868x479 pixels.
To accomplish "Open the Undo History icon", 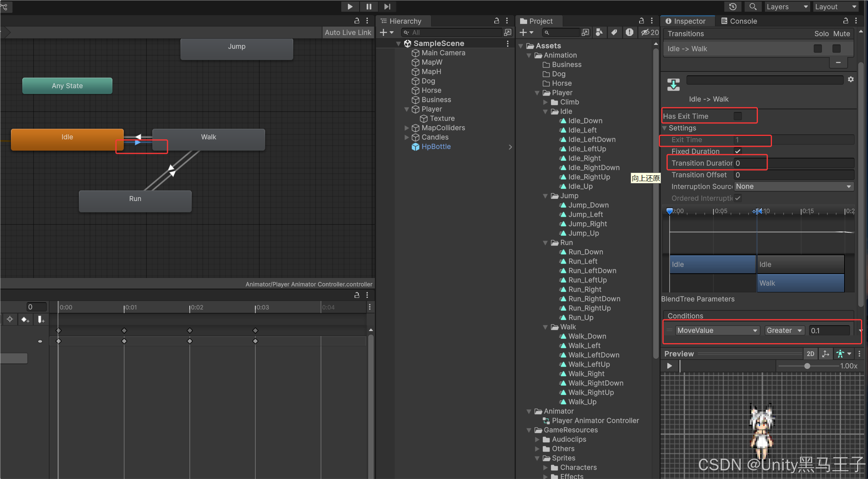I will (x=733, y=7).
